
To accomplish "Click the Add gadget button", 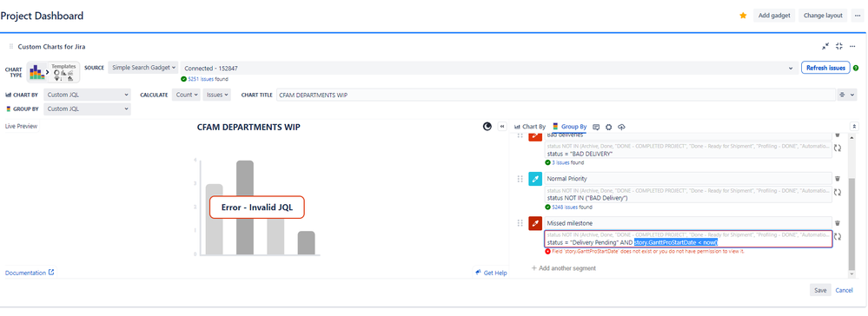I will tap(774, 16).
